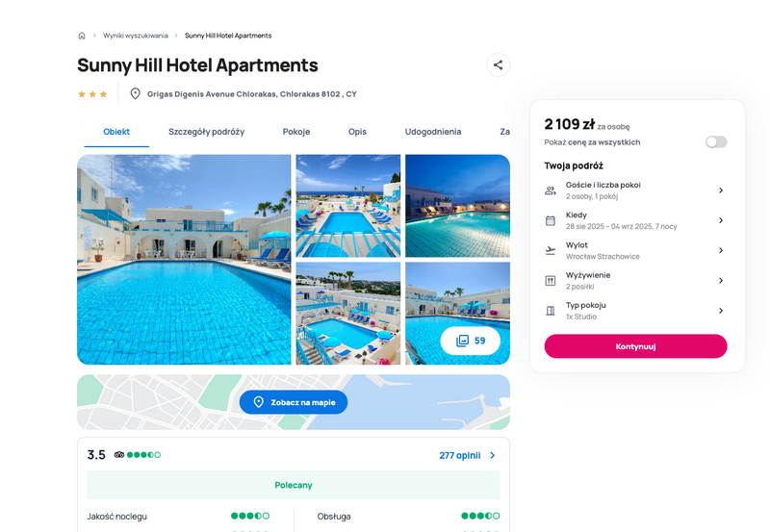Click Zobacz na mapie button

click(x=294, y=402)
